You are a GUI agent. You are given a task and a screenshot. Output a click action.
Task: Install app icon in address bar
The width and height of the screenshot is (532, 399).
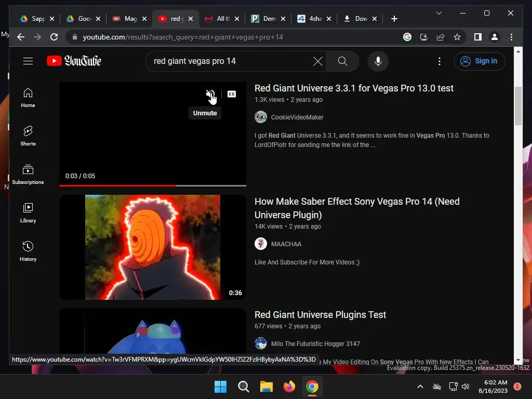(424, 37)
